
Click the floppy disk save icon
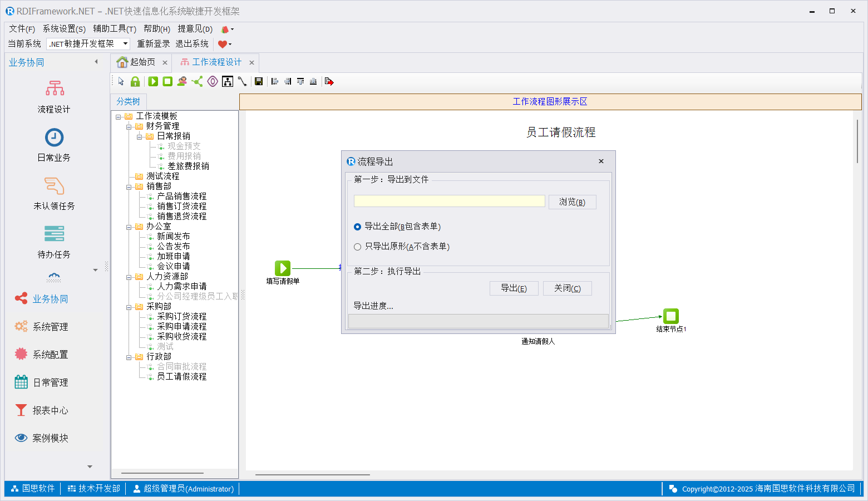point(259,82)
